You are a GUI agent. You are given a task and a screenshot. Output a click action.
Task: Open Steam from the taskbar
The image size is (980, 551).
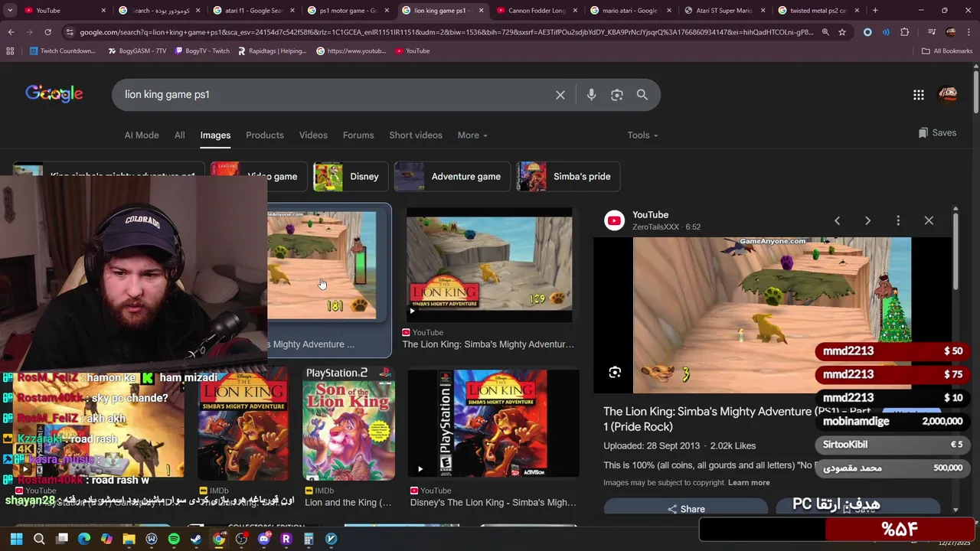[196, 539]
